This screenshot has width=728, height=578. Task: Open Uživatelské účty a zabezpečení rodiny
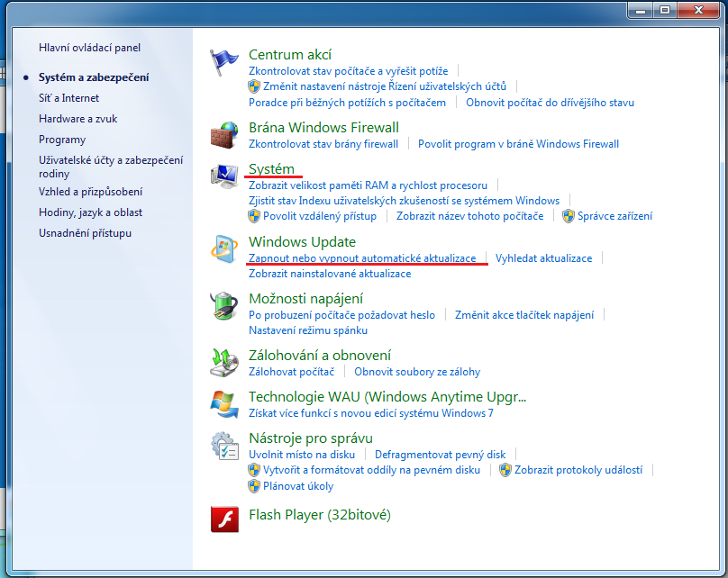pyautogui.click(x=111, y=167)
